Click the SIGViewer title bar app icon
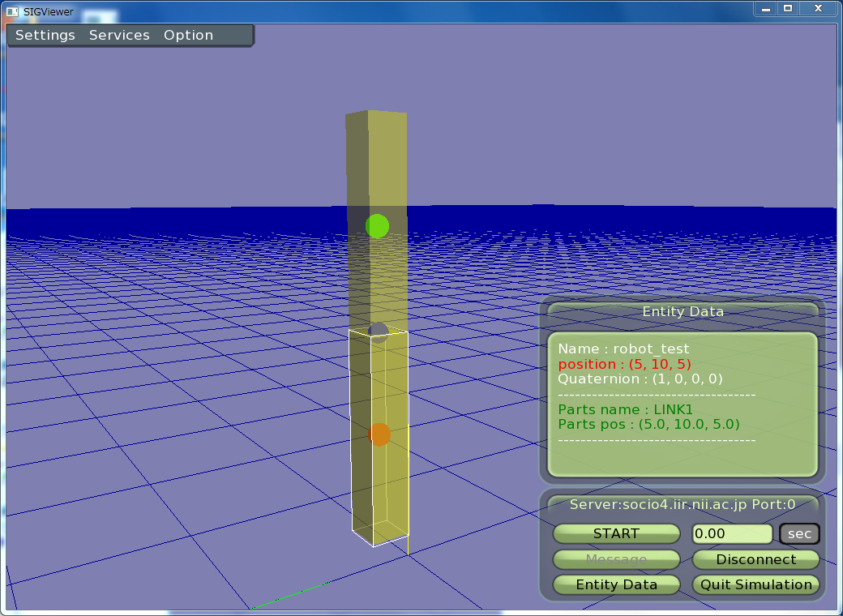This screenshot has width=843, height=616. [x=12, y=11]
